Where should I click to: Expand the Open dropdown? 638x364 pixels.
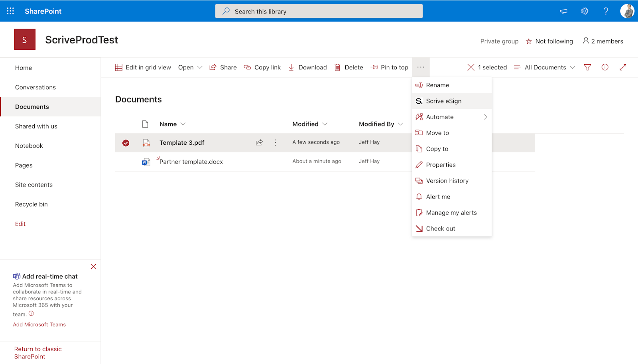point(190,67)
